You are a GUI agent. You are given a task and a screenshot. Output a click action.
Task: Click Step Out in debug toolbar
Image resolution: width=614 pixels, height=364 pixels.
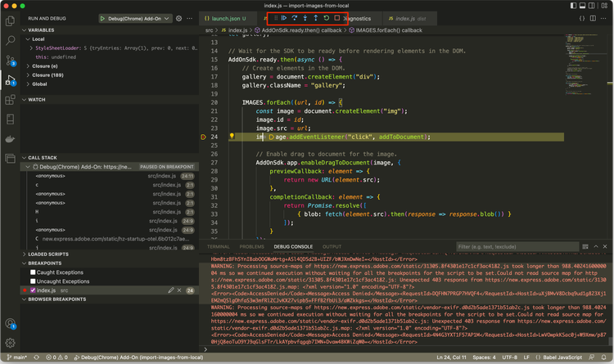(x=316, y=18)
